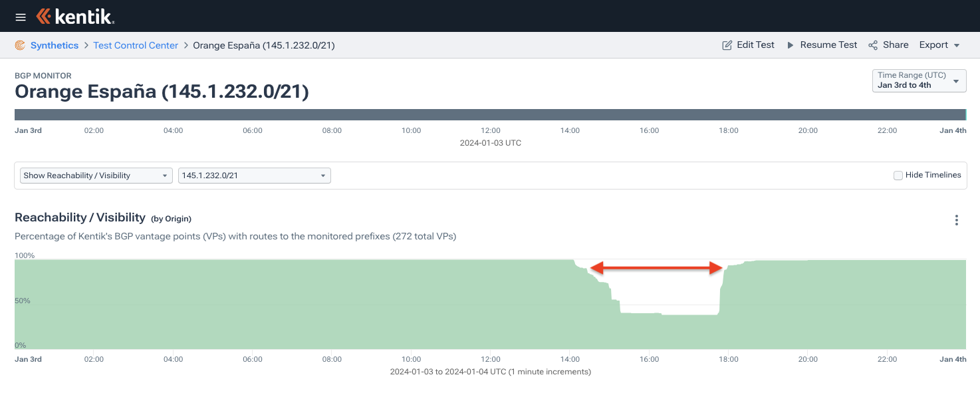Click the '0%' y-axis label
This screenshot has height=395, width=980.
coord(21,345)
